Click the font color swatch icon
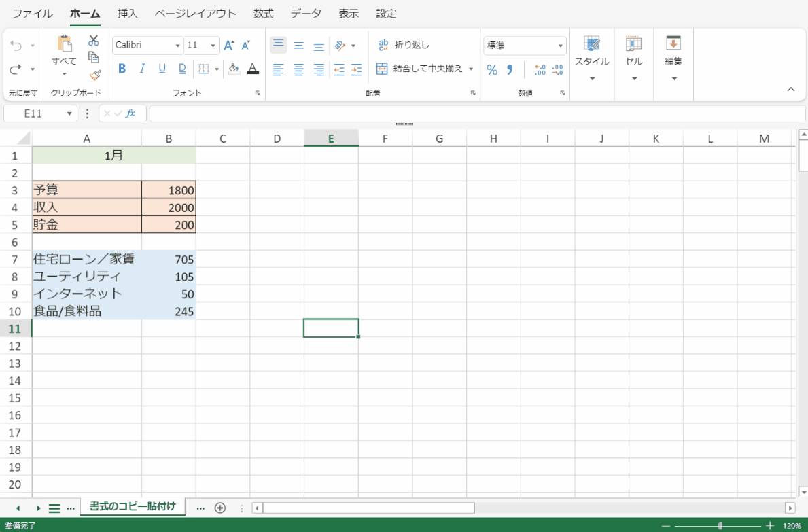Viewport: 808px width, 532px height. pyautogui.click(x=253, y=69)
